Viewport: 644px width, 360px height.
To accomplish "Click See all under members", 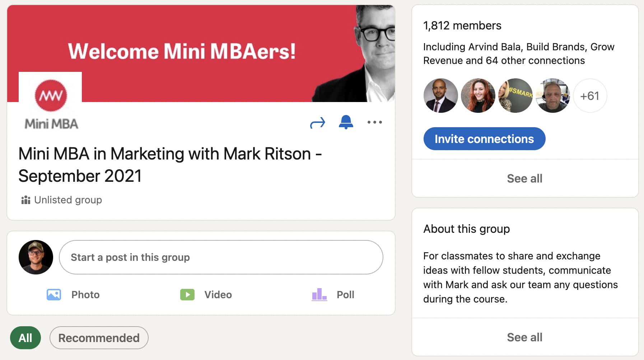I will [525, 178].
